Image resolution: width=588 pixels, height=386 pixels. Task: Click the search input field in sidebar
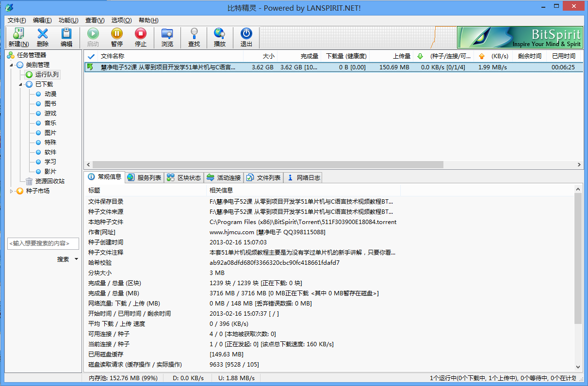click(43, 243)
